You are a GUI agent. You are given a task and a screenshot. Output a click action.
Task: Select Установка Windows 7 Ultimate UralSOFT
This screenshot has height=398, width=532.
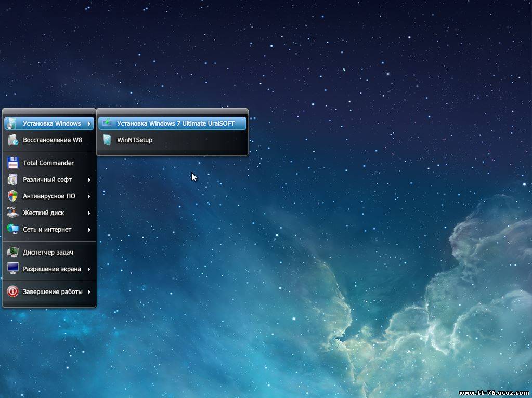(x=172, y=123)
